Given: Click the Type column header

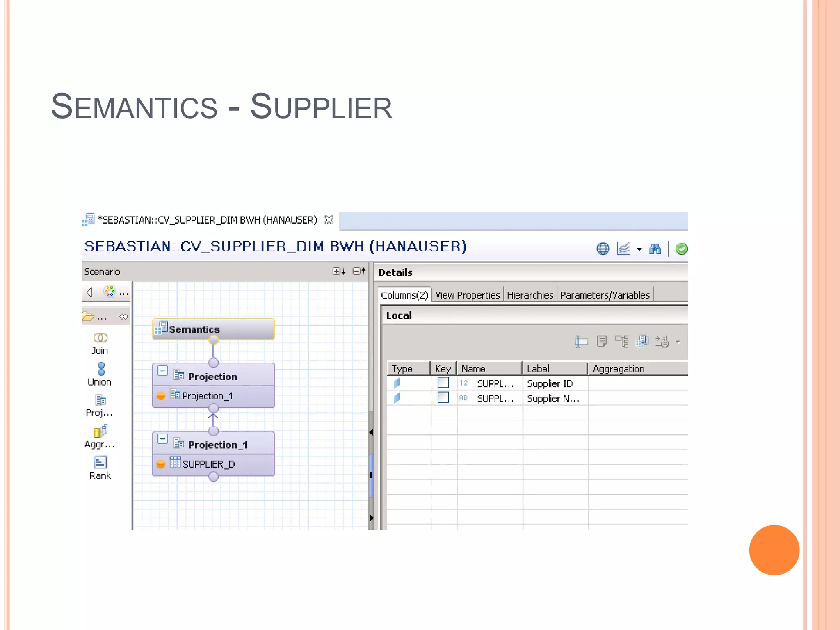Looking at the screenshot, I should click(x=409, y=368).
